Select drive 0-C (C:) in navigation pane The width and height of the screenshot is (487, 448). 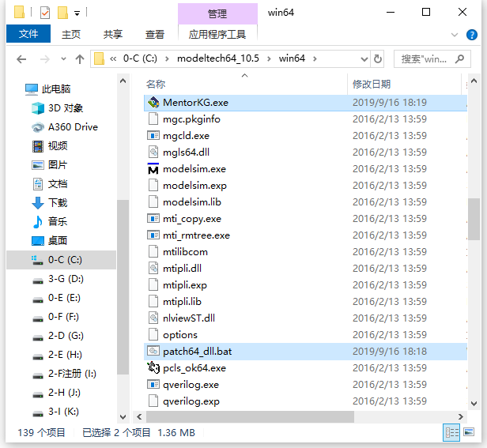[61, 259]
